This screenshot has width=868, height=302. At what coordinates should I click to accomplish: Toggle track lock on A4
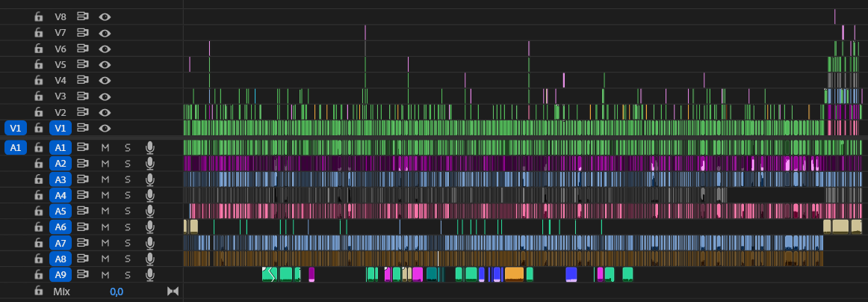coord(38,195)
